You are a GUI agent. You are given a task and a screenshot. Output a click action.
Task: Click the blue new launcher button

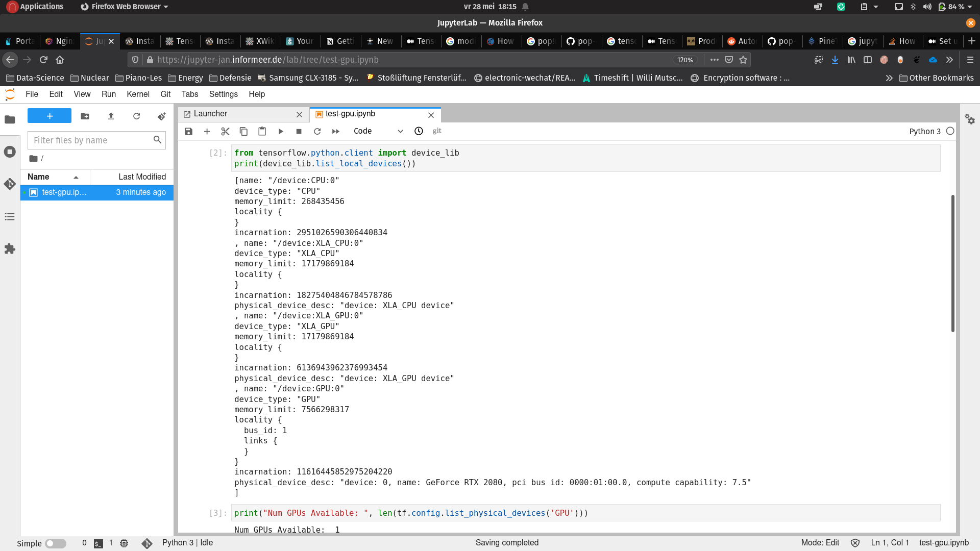coord(49,116)
